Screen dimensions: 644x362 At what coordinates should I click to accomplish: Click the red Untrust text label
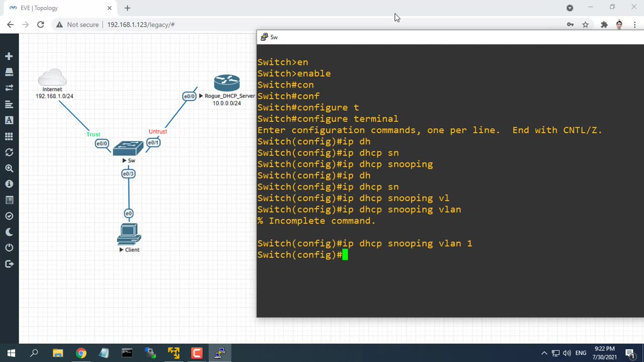pyautogui.click(x=157, y=131)
